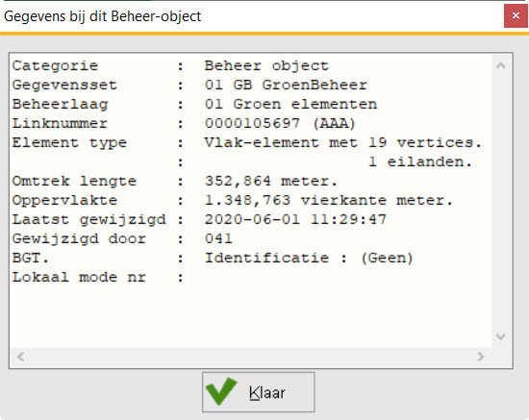Click the green checkmark icon on Klaar
529x420 pixels.
[221, 391]
